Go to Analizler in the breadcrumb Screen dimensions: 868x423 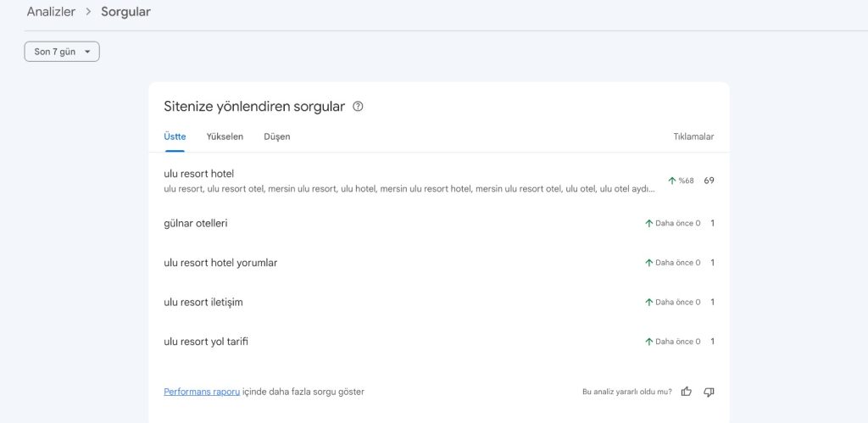pos(51,12)
